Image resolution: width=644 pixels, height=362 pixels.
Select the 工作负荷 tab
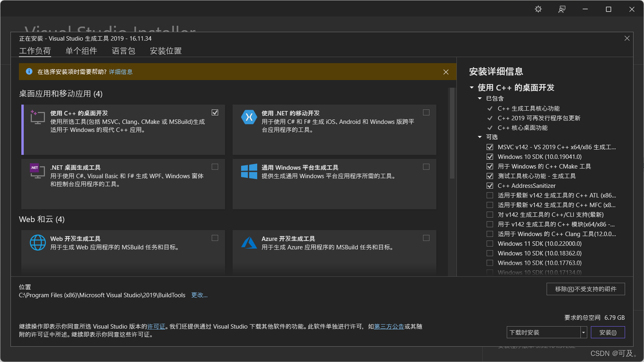pos(35,51)
